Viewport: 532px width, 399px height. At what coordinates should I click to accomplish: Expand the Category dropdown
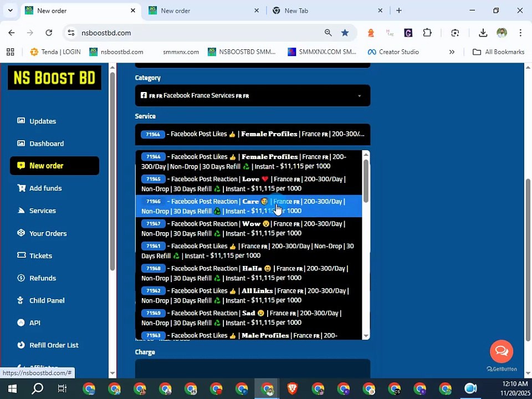point(253,96)
